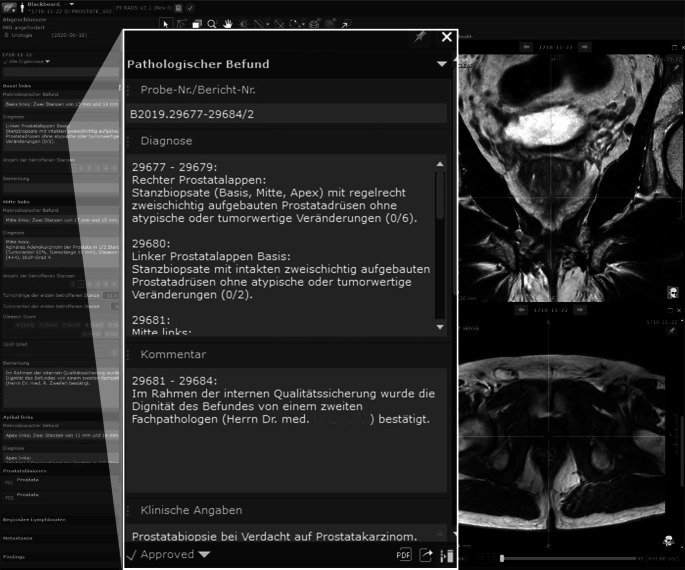This screenshot has width=685, height=570.
Task: Click inside the Diagnose text area
Action: pos(280,240)
